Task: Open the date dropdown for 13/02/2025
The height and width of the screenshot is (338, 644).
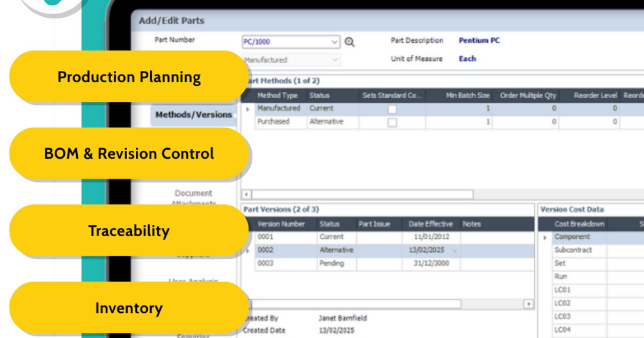Action: [x=455, y=251]
